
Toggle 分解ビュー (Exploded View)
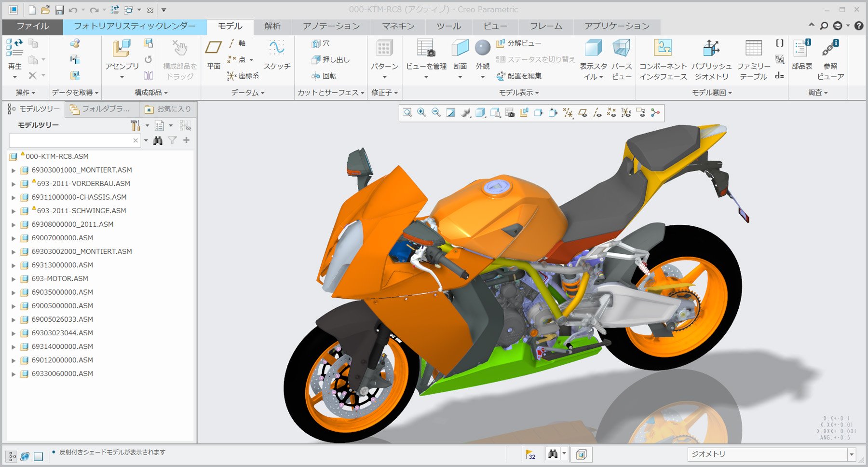pos(518,43)
